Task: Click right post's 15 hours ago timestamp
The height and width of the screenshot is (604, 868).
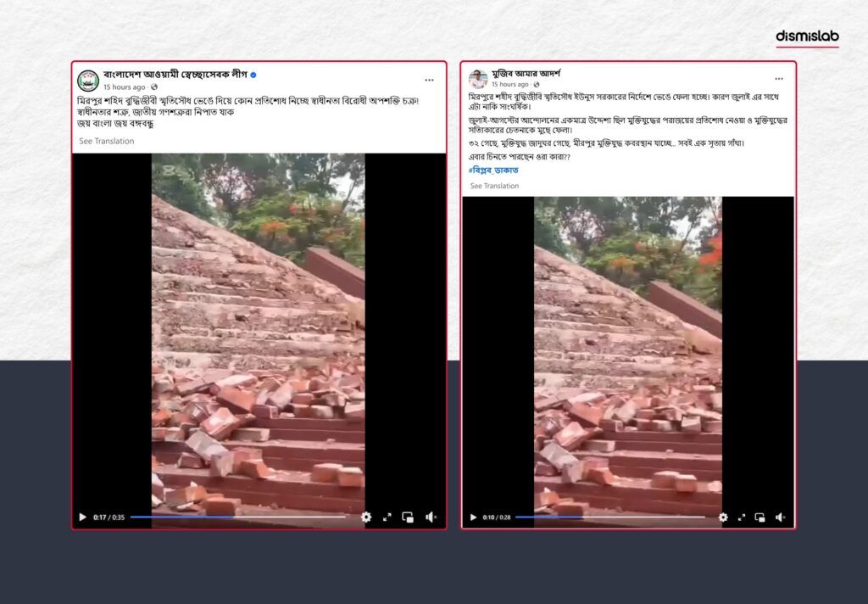Action: (509, 84)
